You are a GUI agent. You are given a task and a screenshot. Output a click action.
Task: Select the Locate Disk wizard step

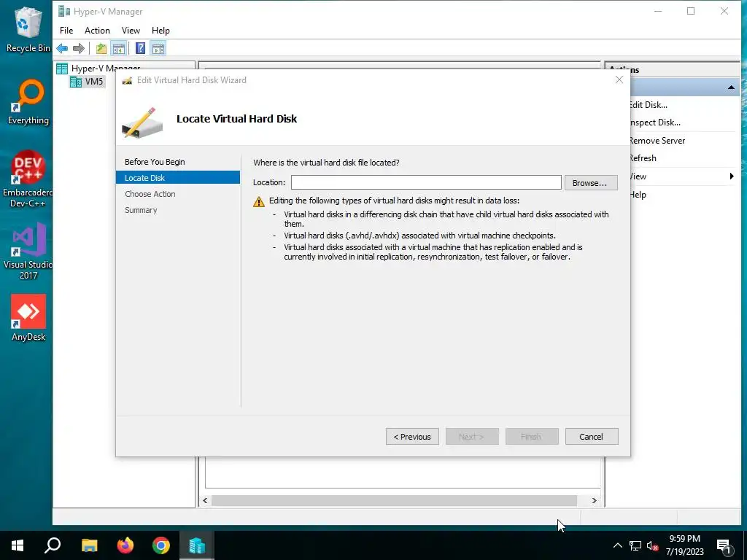click(x=178, y=178)
